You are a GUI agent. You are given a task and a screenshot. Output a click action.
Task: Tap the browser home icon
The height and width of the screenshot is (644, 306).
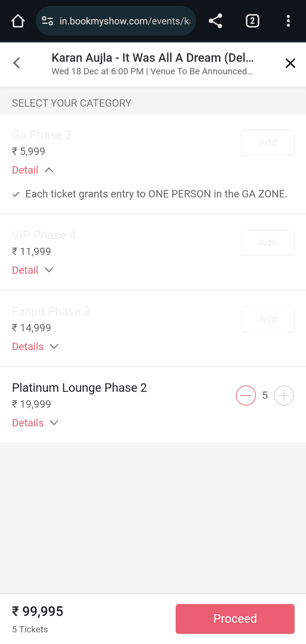click(x=18, y=21)
